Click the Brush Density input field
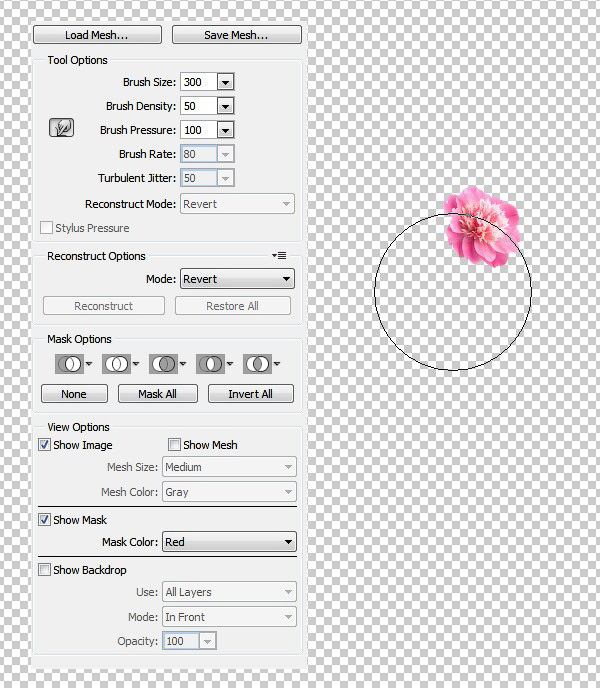The height and width of the screenshot is (688, 600). click(x=198, y=106)
